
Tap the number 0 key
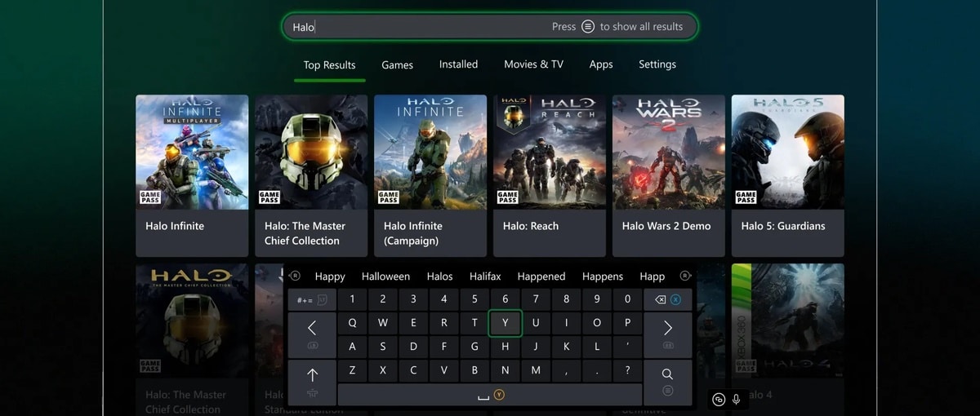[x=627, y=299]
